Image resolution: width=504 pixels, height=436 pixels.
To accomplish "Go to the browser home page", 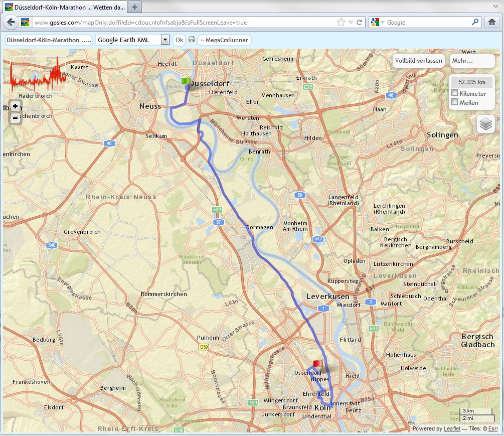I will click(x=491, y=23).
